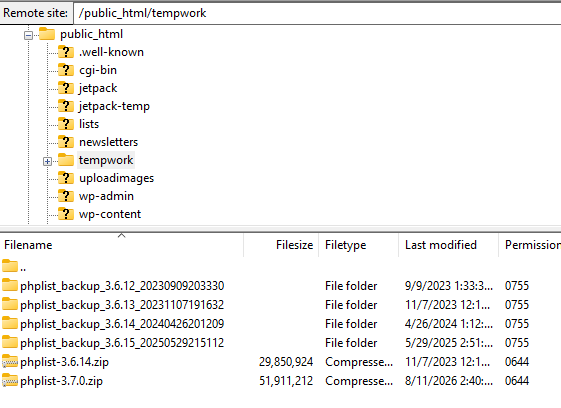Viewport: 561px width, 408px height.
Task: Select phplist_backup_3.6.15_20250529215112 folder row
Action: click(280, 343)
